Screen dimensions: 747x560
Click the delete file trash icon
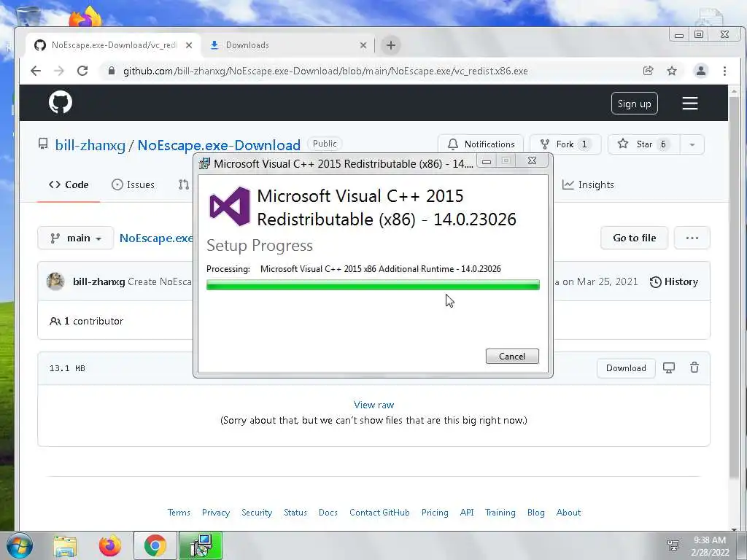coord(694,367)
